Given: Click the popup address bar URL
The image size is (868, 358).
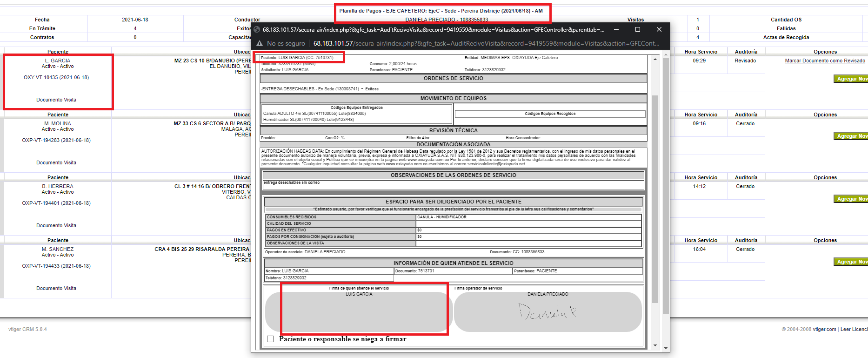Looking at the screenshot, I should pyautogui.click(x=486, y=43).
